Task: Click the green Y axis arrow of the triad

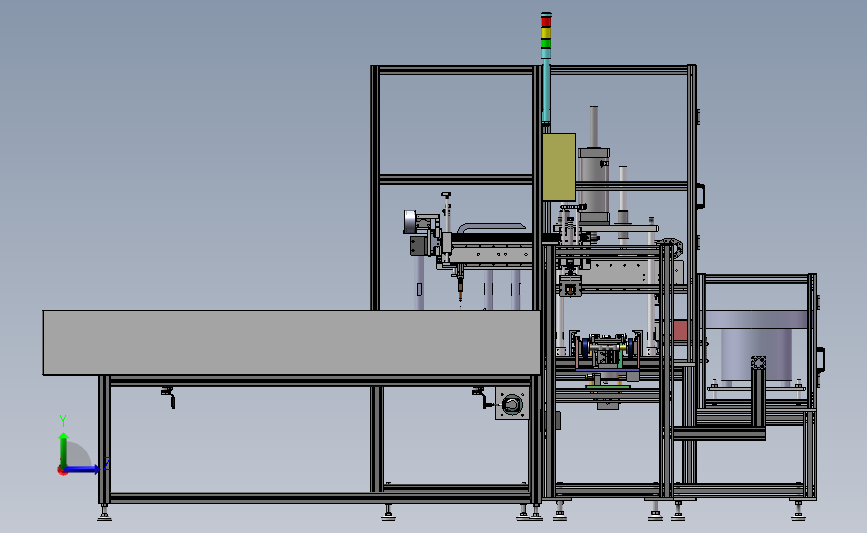Action: pos(64,449)
